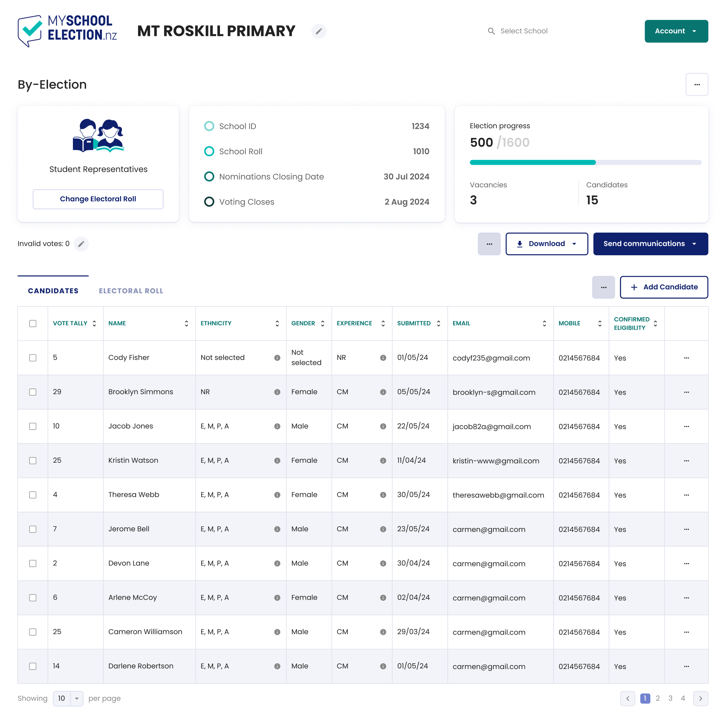Expand the Account dropdown

click(x=676, y=31)
